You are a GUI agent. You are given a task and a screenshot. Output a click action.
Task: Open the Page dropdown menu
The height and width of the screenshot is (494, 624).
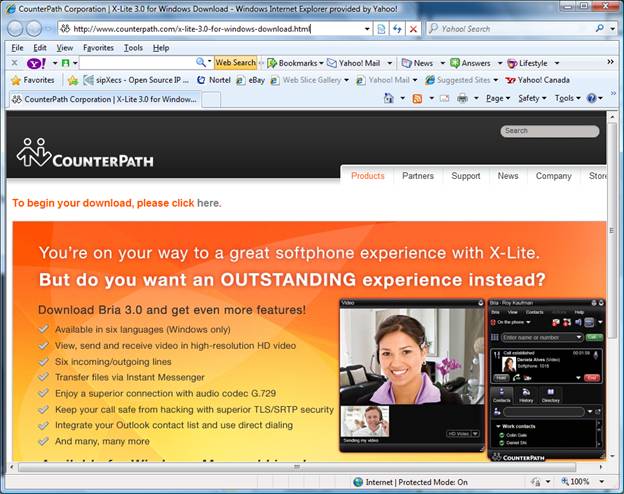[498, 98]
